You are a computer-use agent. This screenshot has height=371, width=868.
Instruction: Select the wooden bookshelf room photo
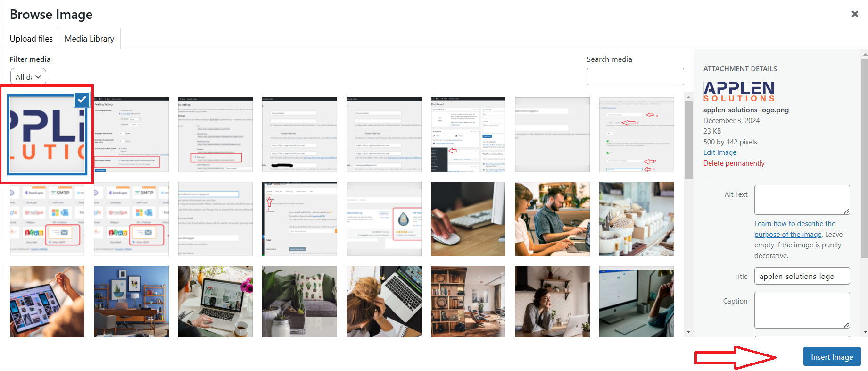click(x=468, y=302)
